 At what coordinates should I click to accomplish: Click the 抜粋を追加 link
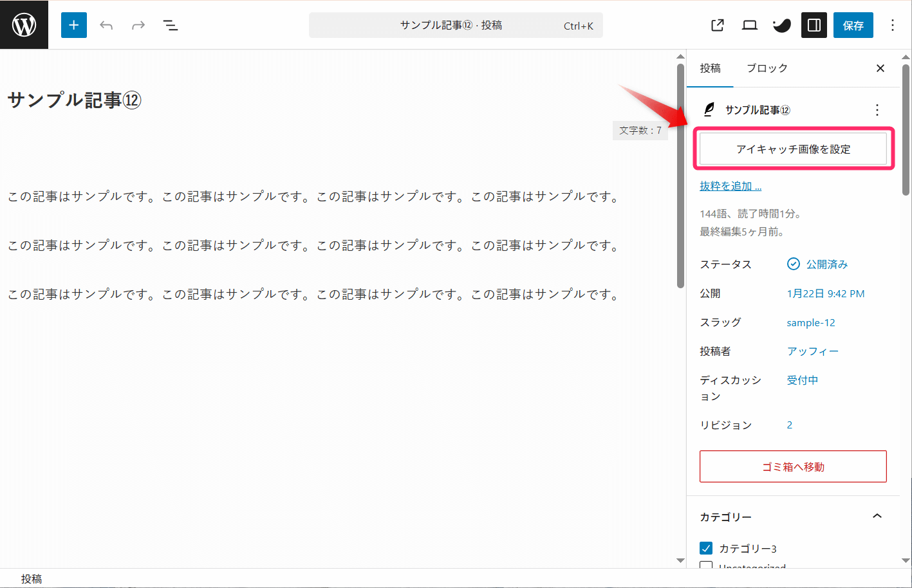pyautogui.click(x=731, y=186)
